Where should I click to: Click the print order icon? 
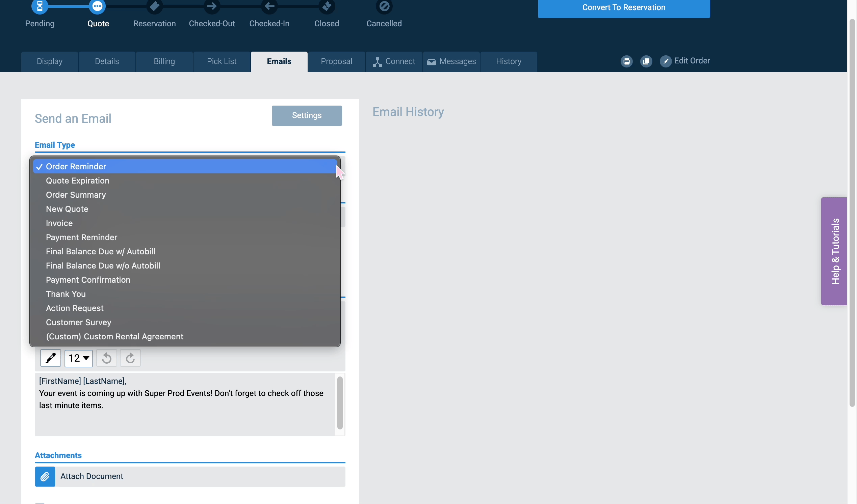[626, 61]
